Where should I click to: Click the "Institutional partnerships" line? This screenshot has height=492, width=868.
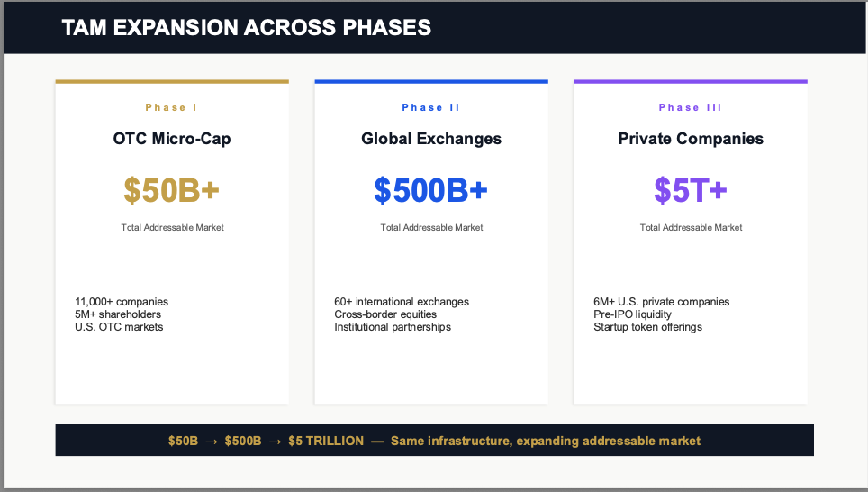393,327
